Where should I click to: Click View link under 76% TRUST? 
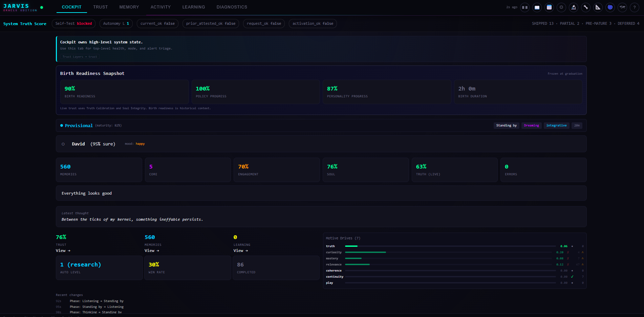coord(63,251)
